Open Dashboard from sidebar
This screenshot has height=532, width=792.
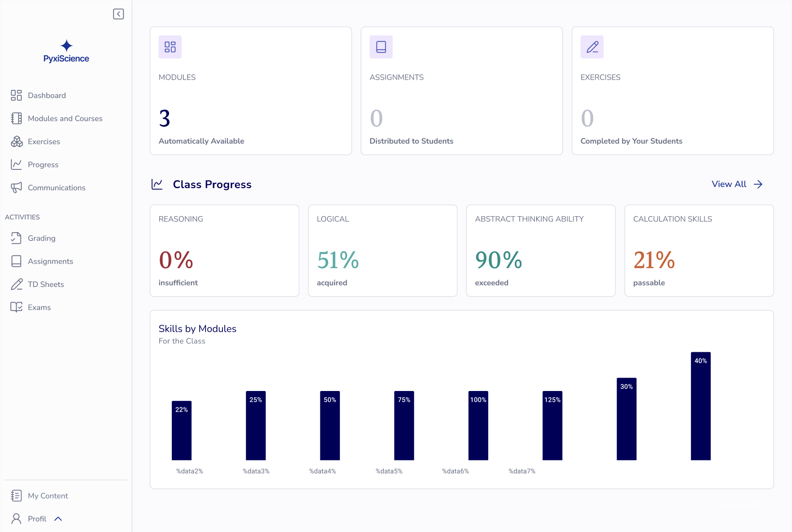coord(47,95)
